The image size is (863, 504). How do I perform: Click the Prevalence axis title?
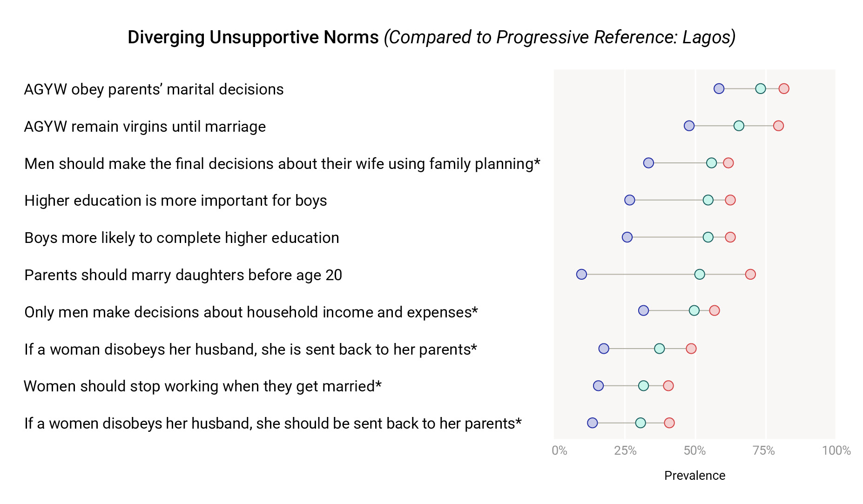[x=694, y=476]
